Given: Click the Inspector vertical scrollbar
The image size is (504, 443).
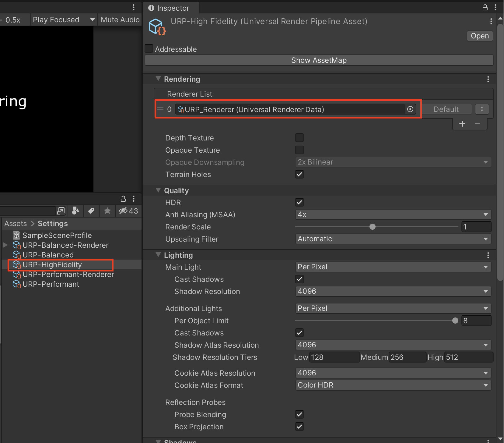Looking at the screenshot, I should (500, 152).
